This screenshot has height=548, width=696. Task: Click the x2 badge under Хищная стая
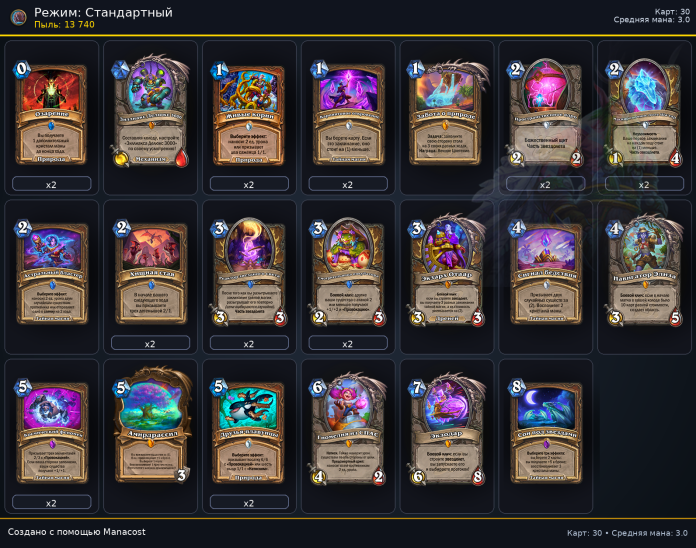150,343
